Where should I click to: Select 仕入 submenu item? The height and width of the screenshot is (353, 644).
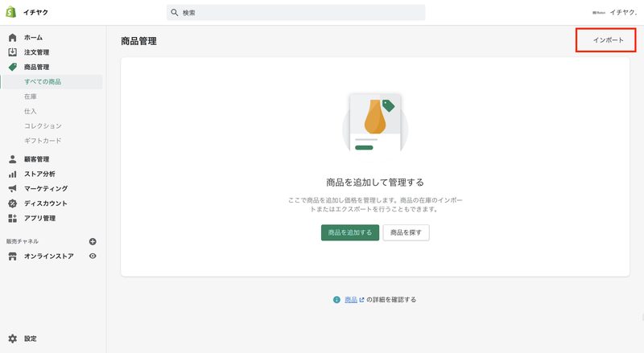31,111
